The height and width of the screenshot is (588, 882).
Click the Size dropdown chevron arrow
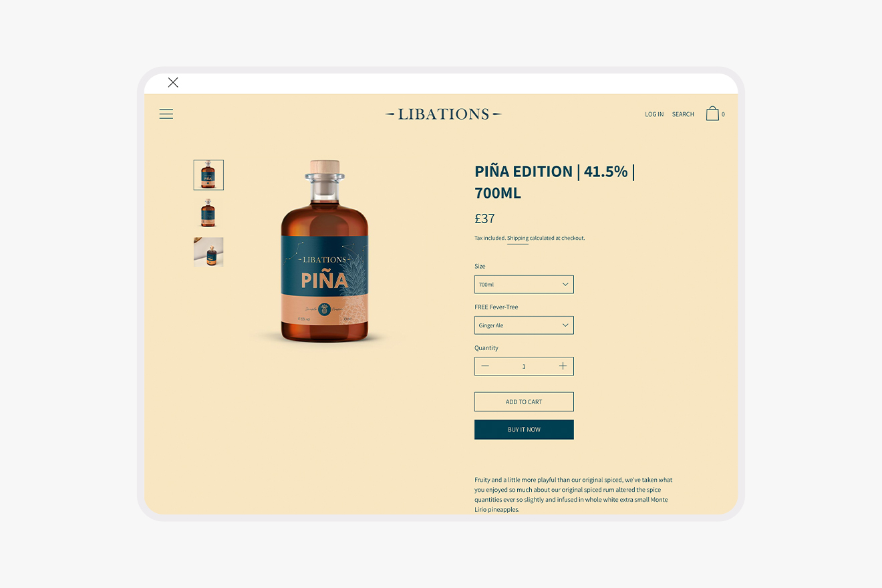565,285
